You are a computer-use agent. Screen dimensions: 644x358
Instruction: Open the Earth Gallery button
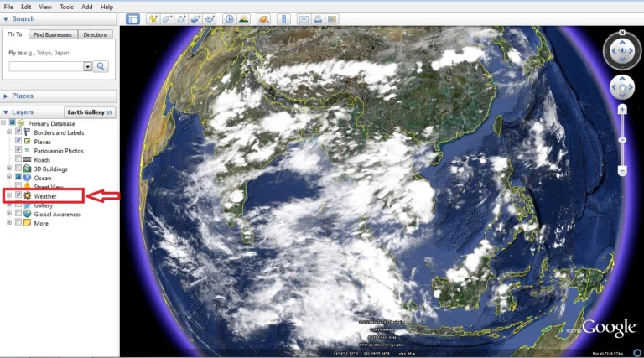(x=90, y=112)
